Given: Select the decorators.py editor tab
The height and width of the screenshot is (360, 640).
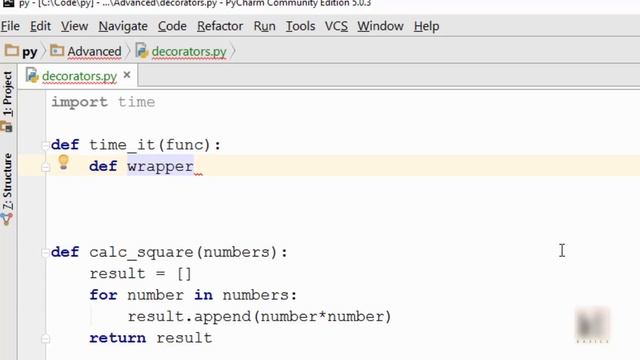Looking at the screenshot, I should 79,76.
